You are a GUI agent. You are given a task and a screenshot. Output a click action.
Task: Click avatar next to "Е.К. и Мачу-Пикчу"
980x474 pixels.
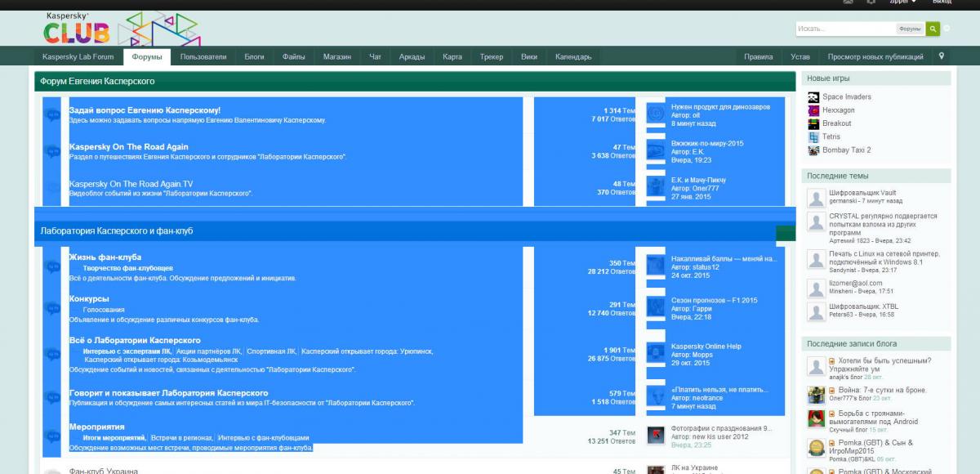(655, 186)
